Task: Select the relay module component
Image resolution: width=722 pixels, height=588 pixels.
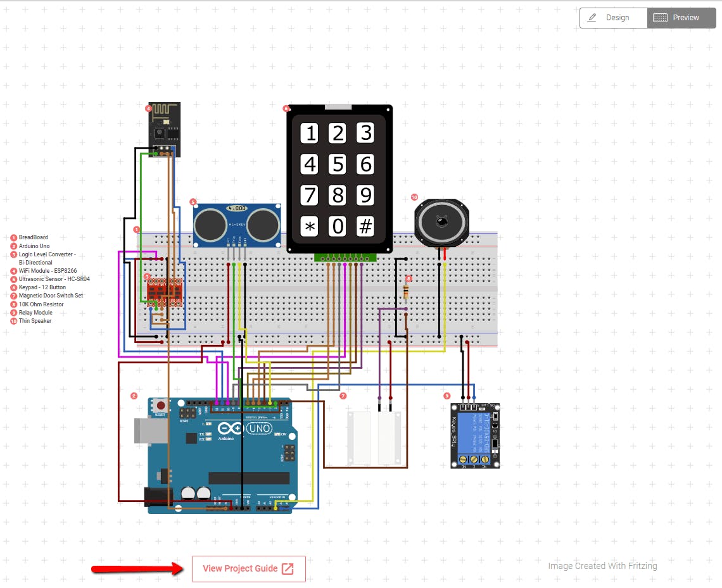Action: click(475, 436)
